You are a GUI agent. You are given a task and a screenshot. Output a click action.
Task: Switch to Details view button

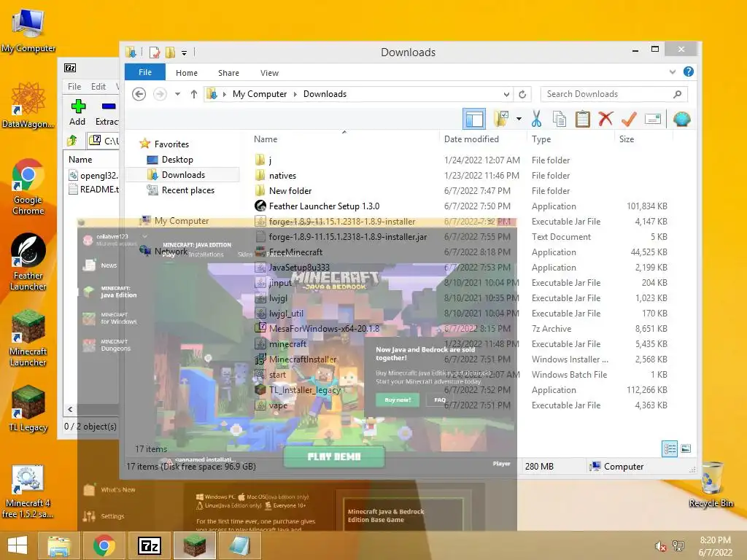coord(670,448)
